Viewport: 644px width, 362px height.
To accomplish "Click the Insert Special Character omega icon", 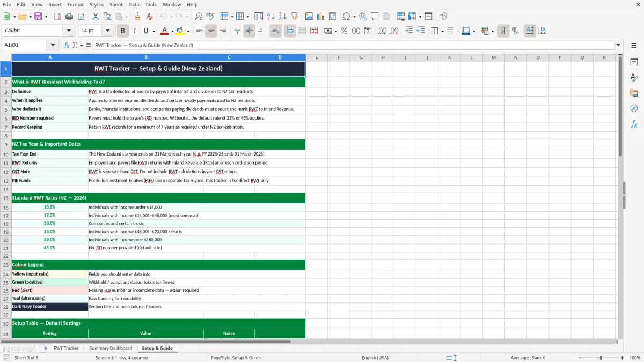I will click(346, 17).
